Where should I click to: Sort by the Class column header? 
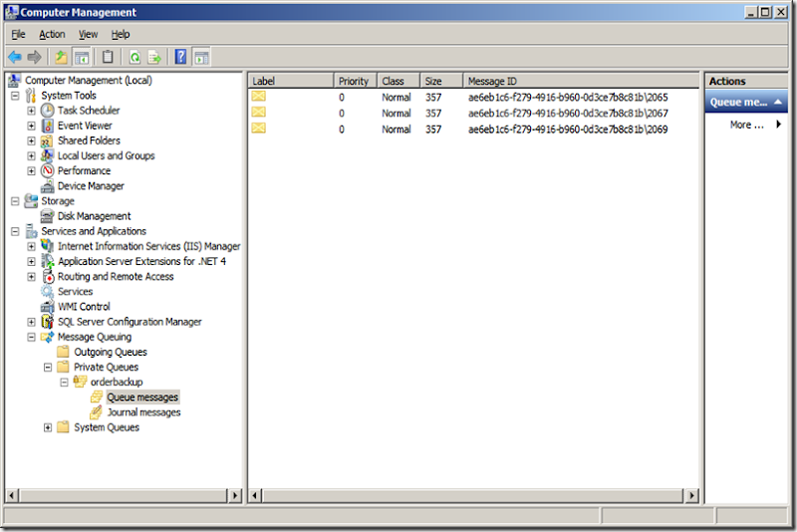pyautogui.click(x=398, y=81)
